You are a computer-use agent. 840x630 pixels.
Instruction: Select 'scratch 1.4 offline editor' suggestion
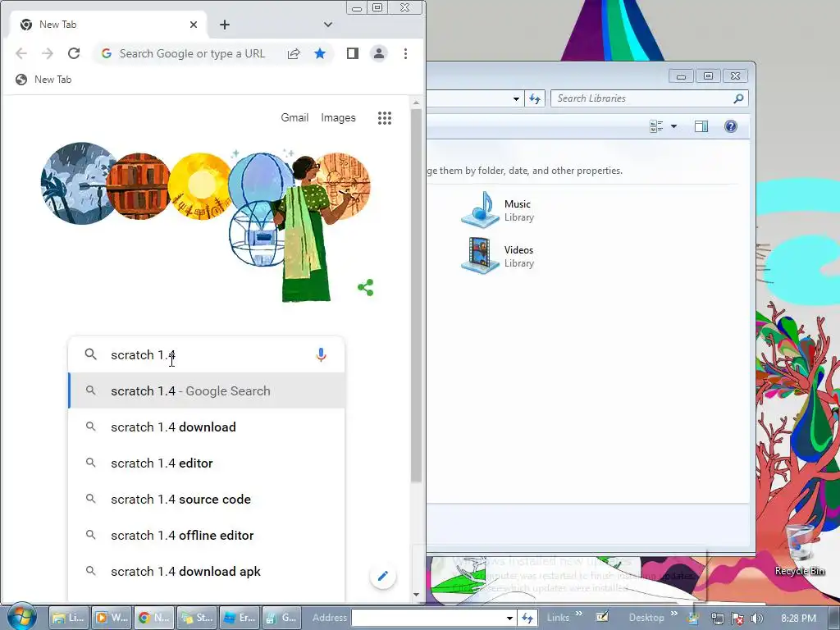pyautogui.click(x=206, y=535)
